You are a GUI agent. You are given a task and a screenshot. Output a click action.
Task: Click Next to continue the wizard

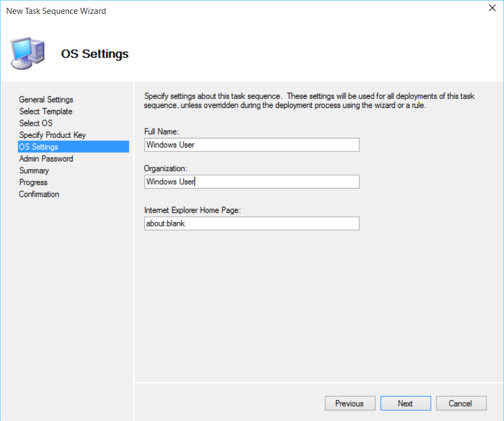405,404
